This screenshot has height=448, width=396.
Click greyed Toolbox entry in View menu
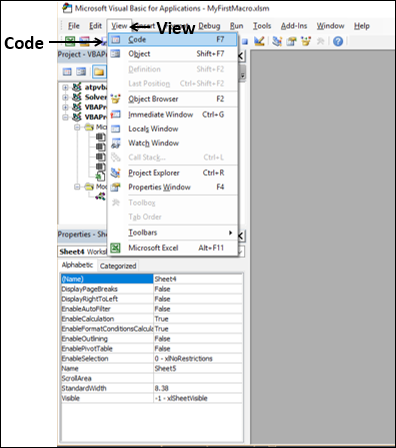click(172, 203)
